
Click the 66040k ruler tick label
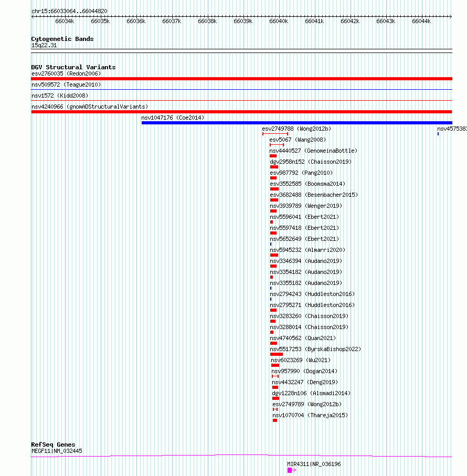coord(279,21)
